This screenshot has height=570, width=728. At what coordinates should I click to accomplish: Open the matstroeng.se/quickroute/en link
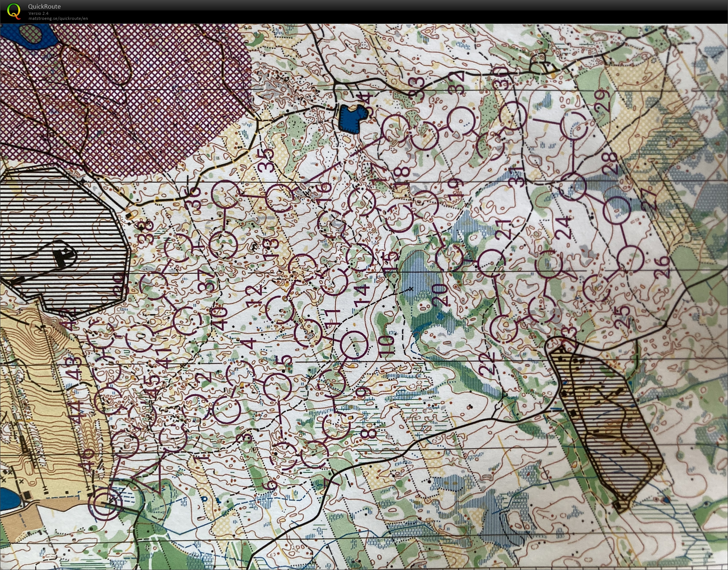pyautogui.click(x=58, y=18)
